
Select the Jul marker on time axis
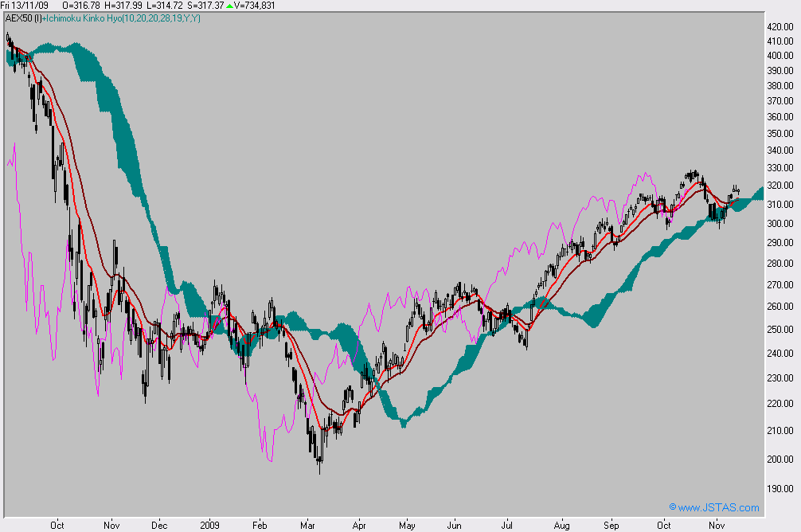[x=506, y=526]
